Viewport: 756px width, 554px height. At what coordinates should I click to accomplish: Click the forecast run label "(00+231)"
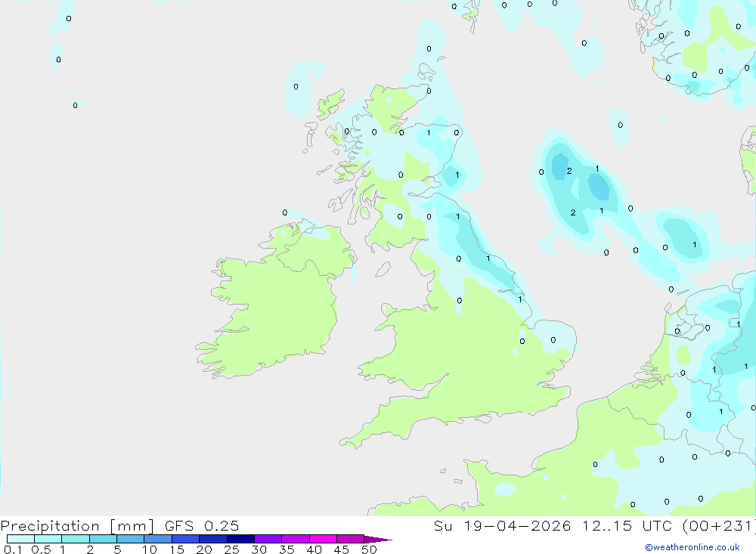click(x=720, y=525)
